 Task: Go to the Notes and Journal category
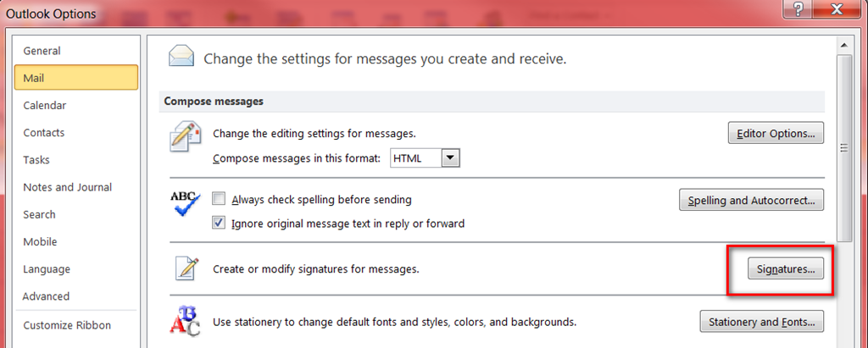(67, 187)
